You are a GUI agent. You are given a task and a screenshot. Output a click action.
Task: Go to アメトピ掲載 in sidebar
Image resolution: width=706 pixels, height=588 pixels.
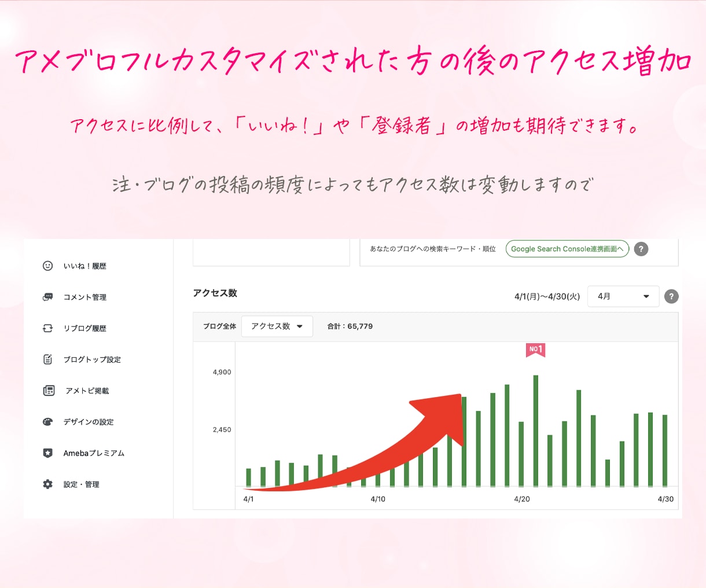pyautogui.click(x=87, y=391)
